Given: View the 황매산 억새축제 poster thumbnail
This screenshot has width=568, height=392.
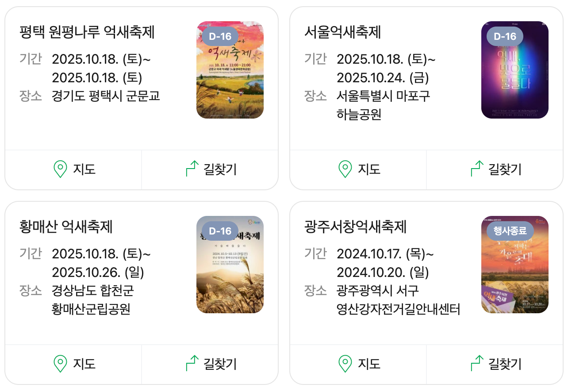Looking at the screenshot, I should tap(230, 265).
